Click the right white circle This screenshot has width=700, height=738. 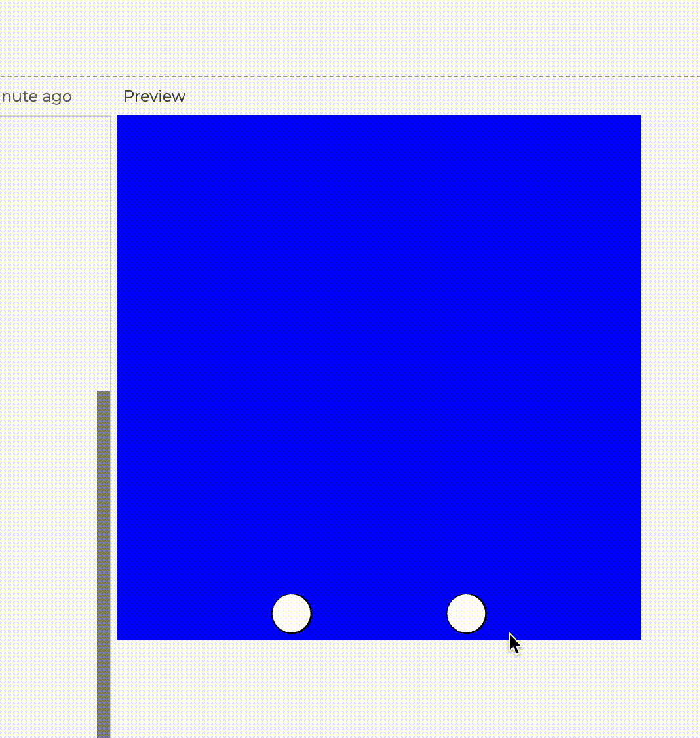coord(466,614)
